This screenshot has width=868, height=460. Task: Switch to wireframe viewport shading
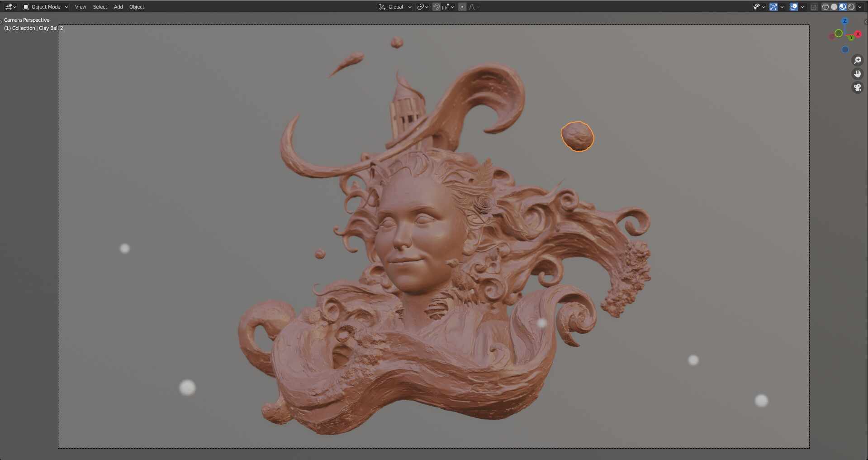[x=825, y=7]
